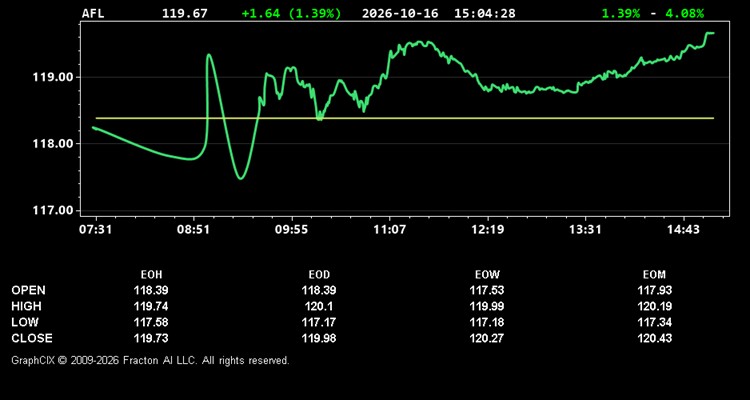Screen dimensions: 750x400
Task: Click the 119.00 y-axis label
Action: (54, 77)
